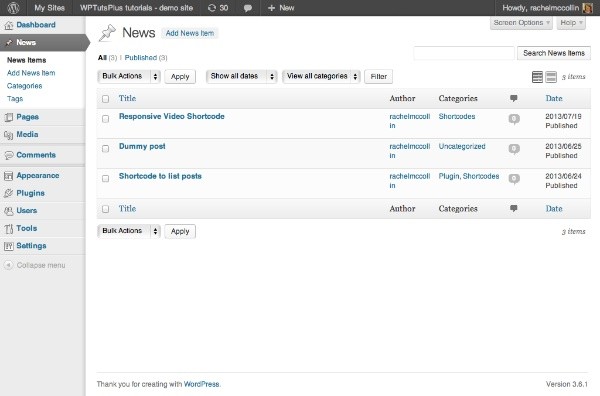
Task: Click the Collapse menu arrow icon
Action: point(8,265)
